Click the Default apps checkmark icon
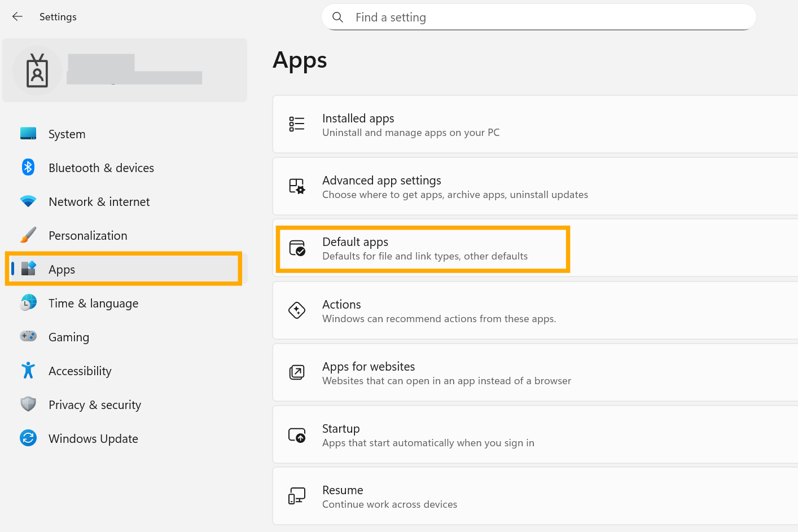The image size is (798, 532). coord(297,248)
